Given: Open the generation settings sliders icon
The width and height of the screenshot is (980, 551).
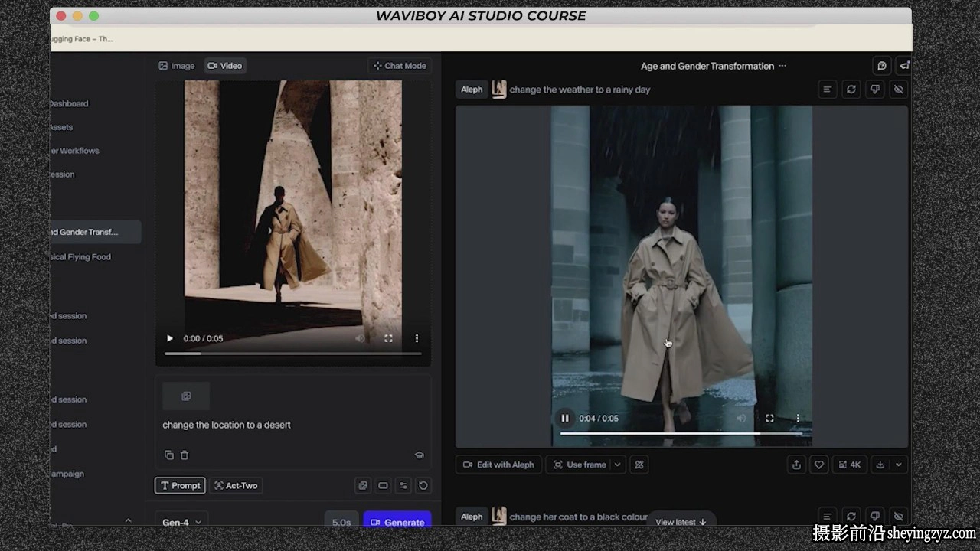Looking at the screenshot, I should (403, 485).
